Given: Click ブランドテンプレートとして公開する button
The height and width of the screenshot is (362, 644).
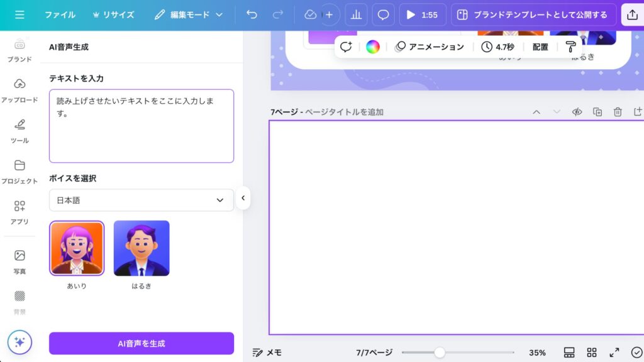Looking at the screenshot, I should [533, 15].
